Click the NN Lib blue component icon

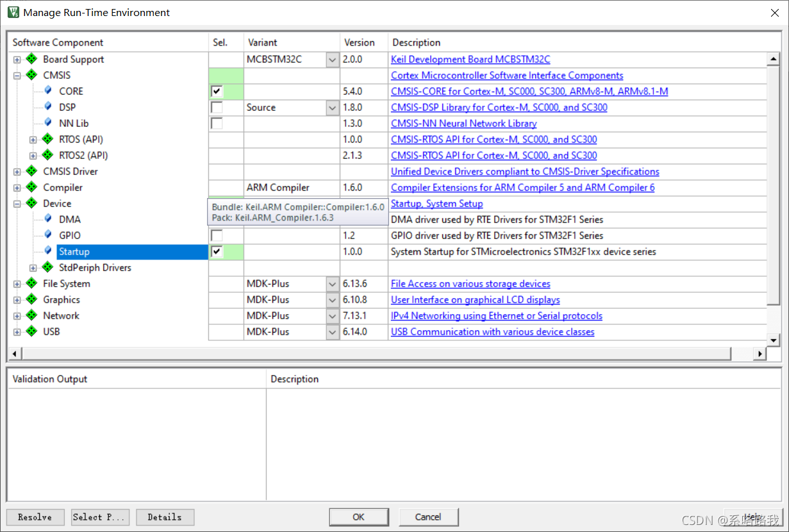(x=48, y=122)
